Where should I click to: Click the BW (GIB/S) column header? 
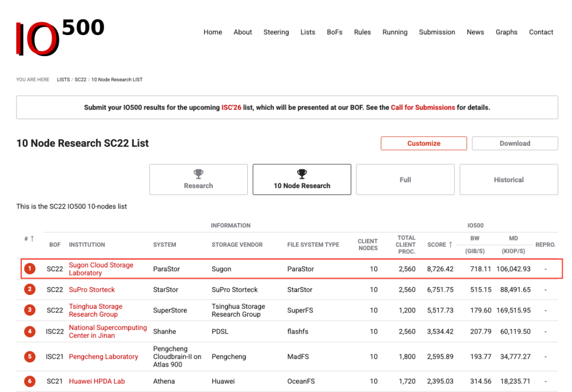click(475, 245)
